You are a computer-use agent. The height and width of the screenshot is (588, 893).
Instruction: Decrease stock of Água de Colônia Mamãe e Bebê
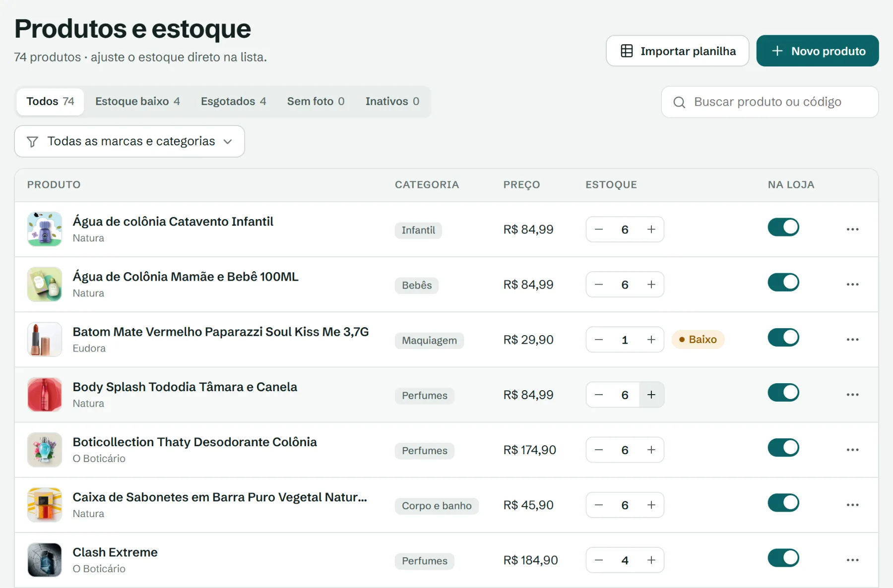pos(599,285)
